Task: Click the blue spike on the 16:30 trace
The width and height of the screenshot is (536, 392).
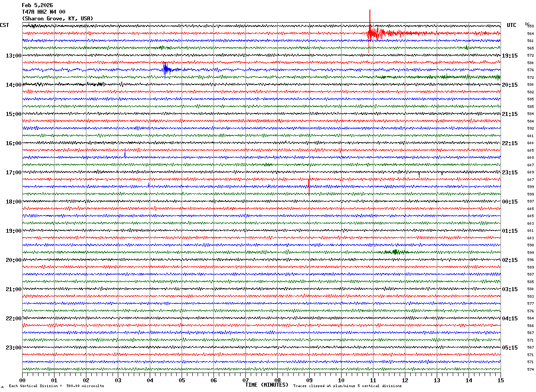Action: [125, 154]
